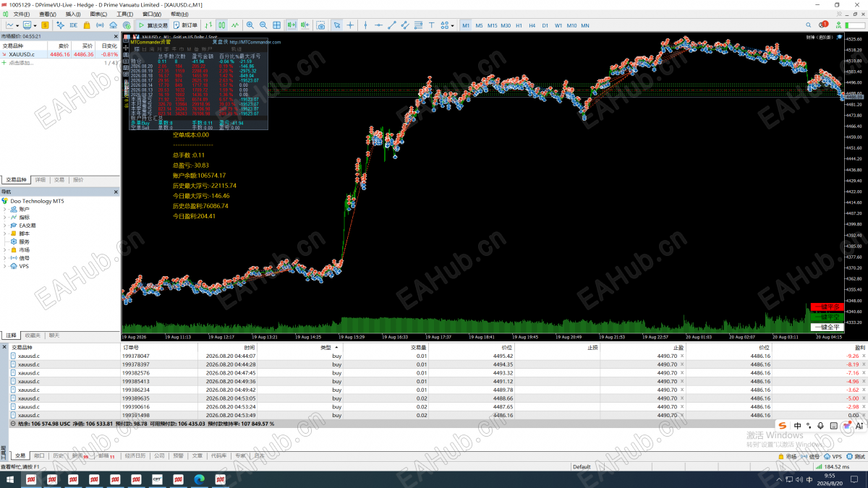
Task: Open the 收藏夹 tab in Navigator
Action: tap(33, 335)
